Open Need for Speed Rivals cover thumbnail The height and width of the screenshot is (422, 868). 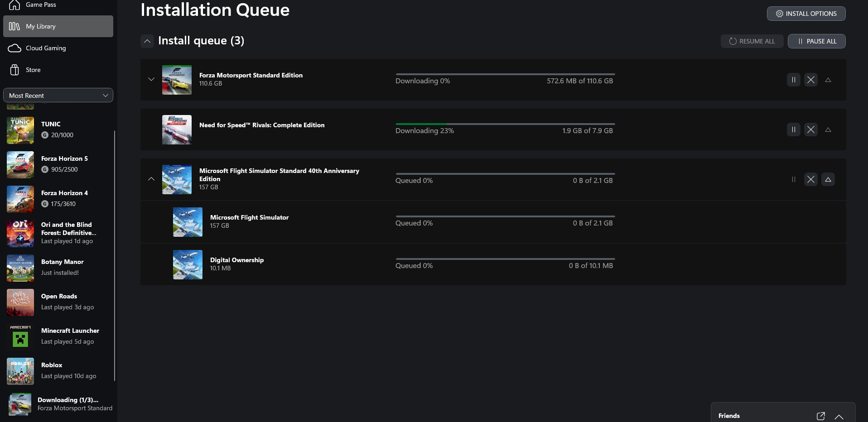177,129
